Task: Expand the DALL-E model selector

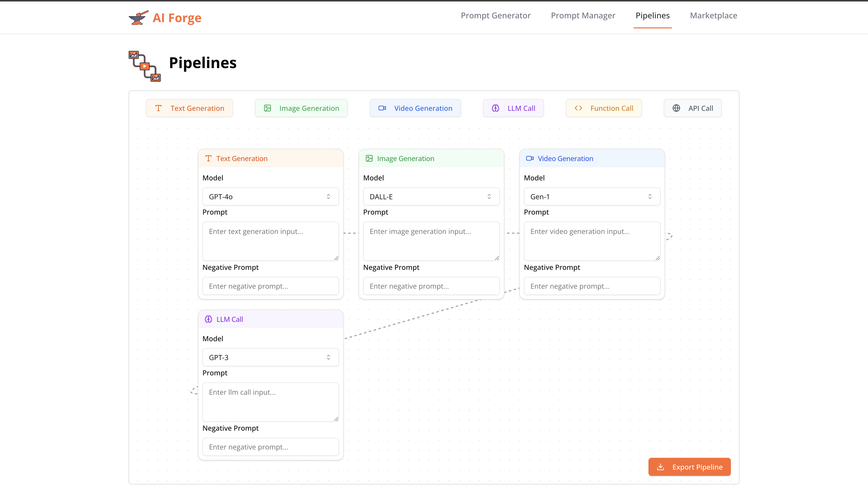Action: 431,196
